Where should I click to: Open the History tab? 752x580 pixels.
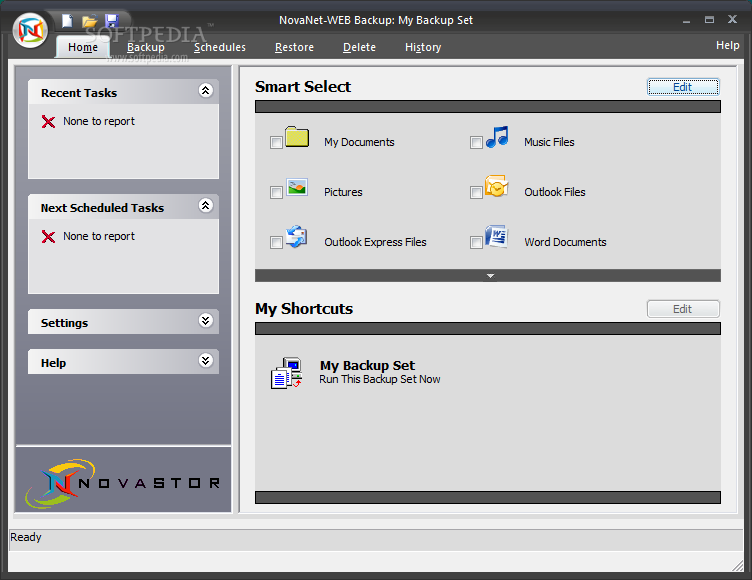pos(423,47)
